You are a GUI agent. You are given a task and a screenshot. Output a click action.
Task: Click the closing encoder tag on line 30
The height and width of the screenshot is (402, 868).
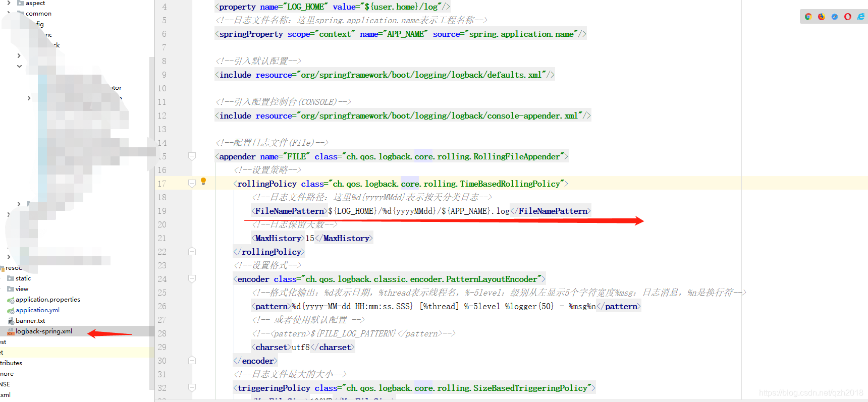(x=255, y=361)
